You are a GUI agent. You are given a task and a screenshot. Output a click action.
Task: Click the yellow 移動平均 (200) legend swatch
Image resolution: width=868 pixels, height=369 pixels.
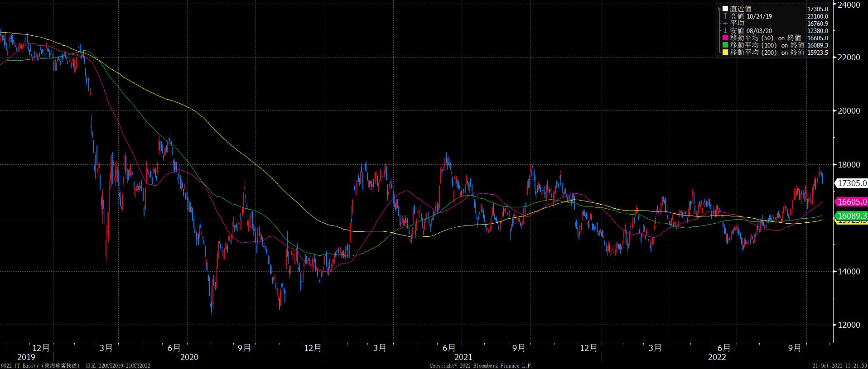point(725,53)
